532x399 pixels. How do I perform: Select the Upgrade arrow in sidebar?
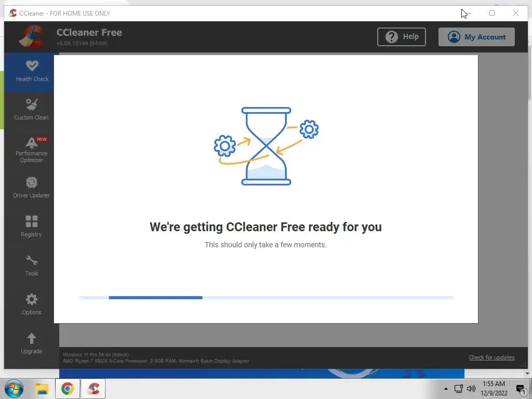[31, 343]
